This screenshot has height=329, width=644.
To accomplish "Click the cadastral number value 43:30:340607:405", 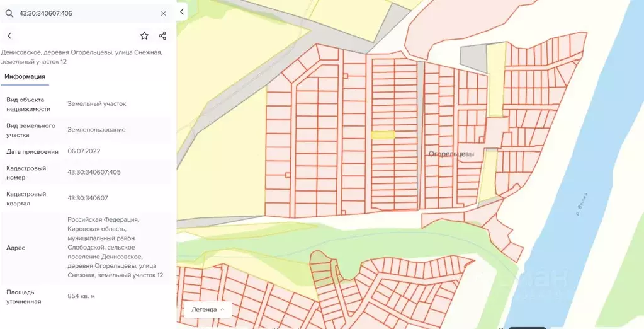I will pos(94,172).
